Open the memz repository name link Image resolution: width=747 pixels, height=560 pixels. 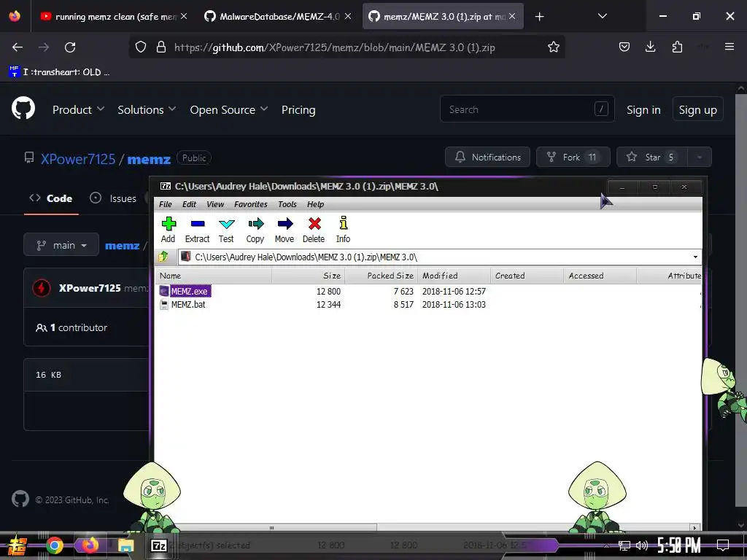coord(149,159)
